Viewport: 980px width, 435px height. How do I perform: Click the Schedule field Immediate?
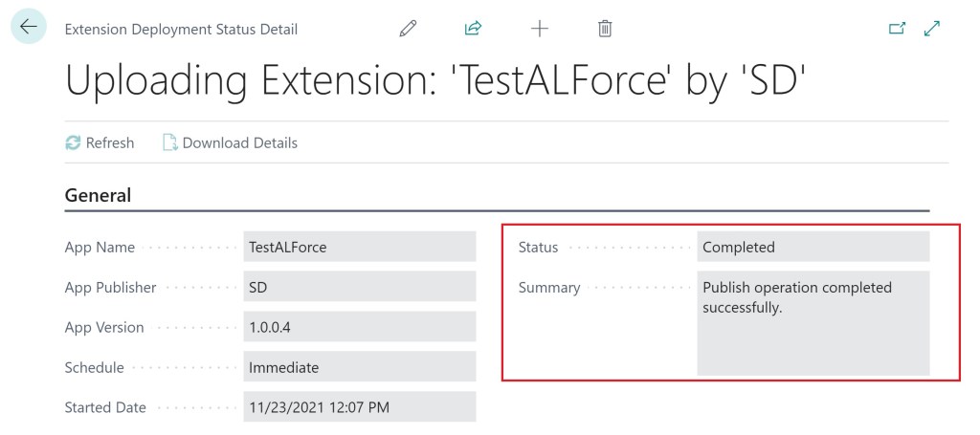pyautogui.click(x=359, y=367)
